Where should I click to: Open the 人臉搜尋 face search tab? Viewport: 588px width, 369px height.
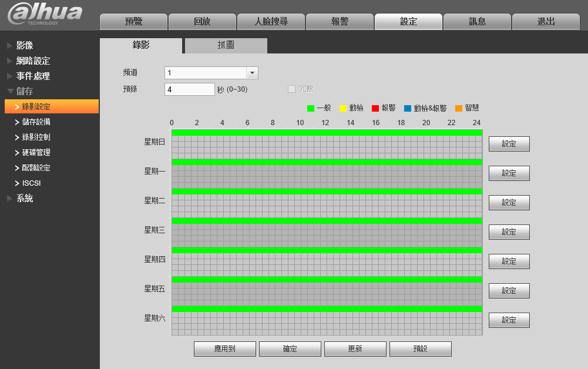271,22
